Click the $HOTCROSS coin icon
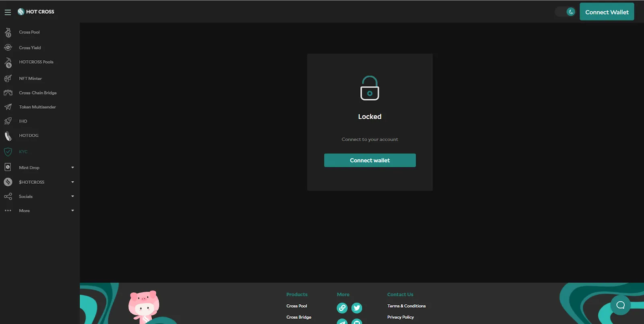This screenshot has width=644, height=324. [x=8, y=182]
